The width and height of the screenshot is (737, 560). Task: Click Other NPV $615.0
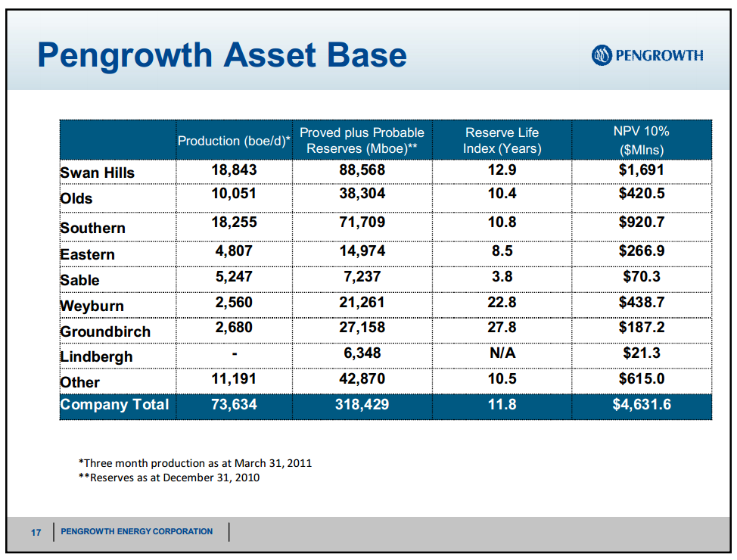pos(642,378)
